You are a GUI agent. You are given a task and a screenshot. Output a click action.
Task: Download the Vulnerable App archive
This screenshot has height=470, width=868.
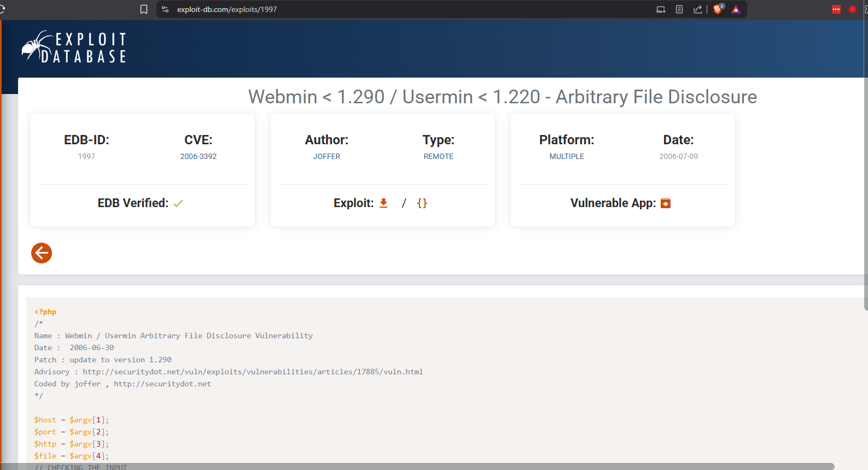click(x=665, y=203)
